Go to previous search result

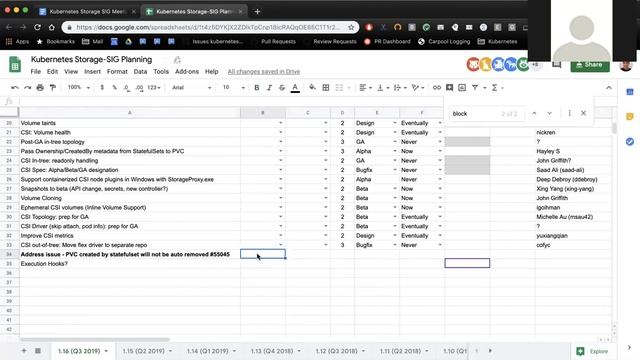pos(534,113)
